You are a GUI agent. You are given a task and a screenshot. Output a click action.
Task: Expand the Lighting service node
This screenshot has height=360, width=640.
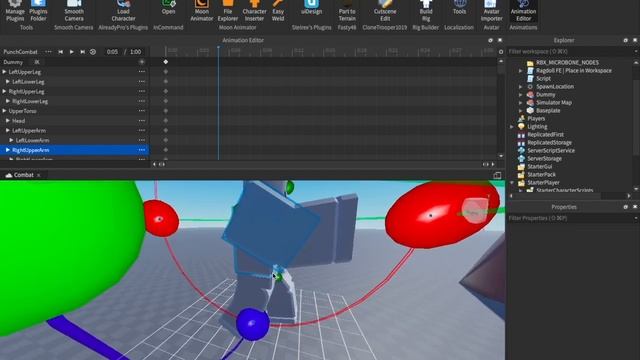(x=512, y=127)
